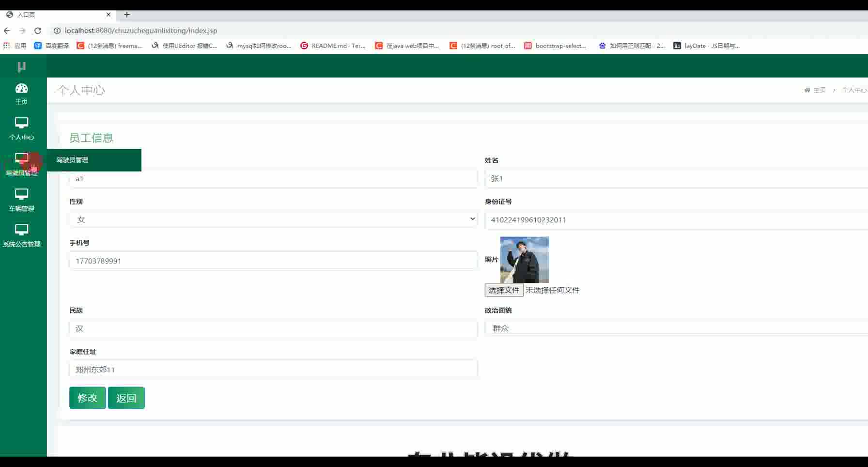
Task: Click 未选择任何文件 text
Action: pyautogui.click(x=552, y=290)
